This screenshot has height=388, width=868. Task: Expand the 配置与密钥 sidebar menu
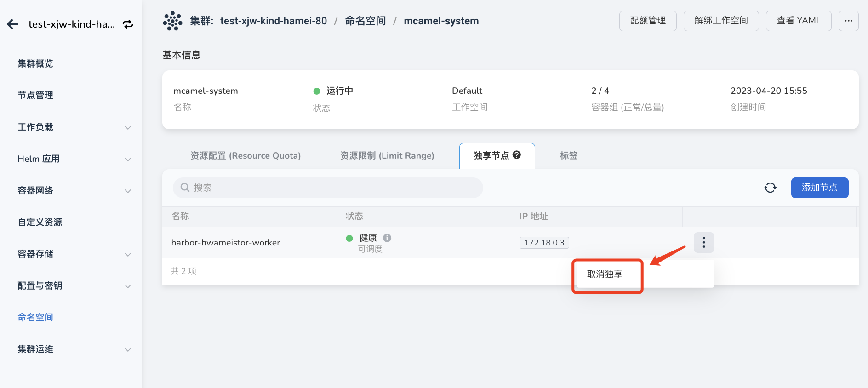pyautogui.click(x=128, y=286)
